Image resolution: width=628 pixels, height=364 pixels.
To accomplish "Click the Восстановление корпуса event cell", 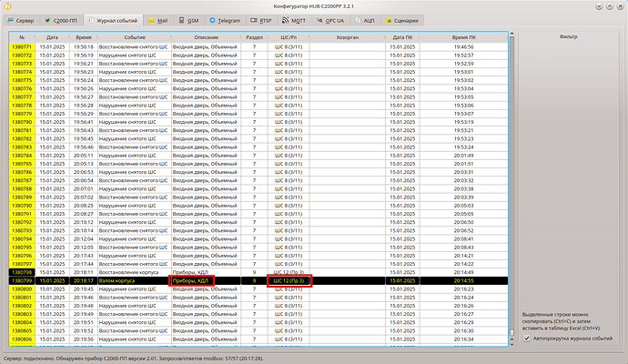I will pyautogui.click(x=129, y=272).
